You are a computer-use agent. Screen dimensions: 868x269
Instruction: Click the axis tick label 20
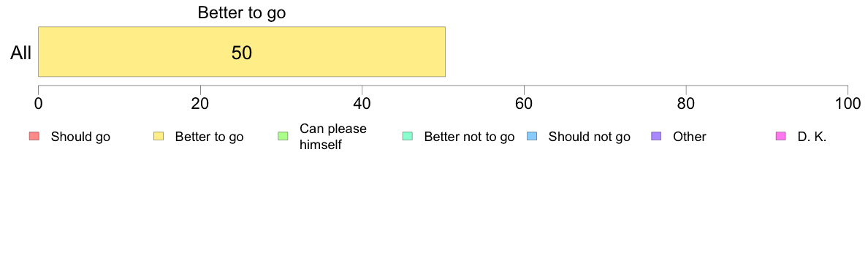pyautogui.click(x=200, y=104)
